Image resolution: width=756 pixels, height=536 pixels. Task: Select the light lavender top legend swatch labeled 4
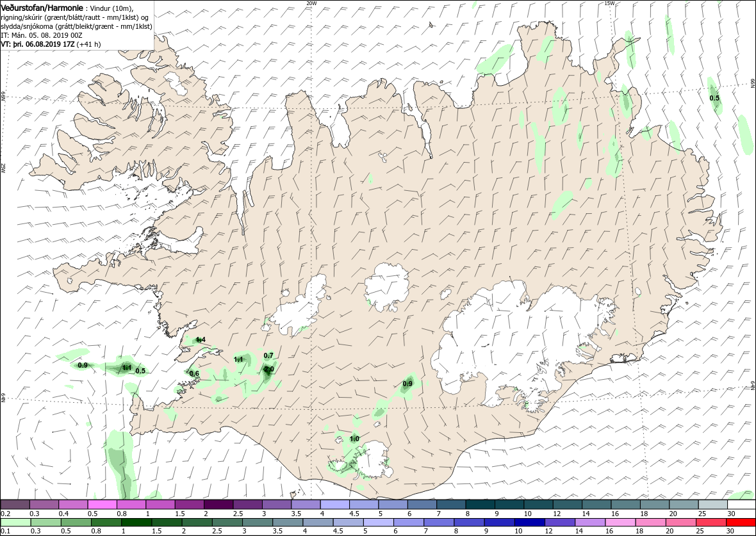click(334, 505)
